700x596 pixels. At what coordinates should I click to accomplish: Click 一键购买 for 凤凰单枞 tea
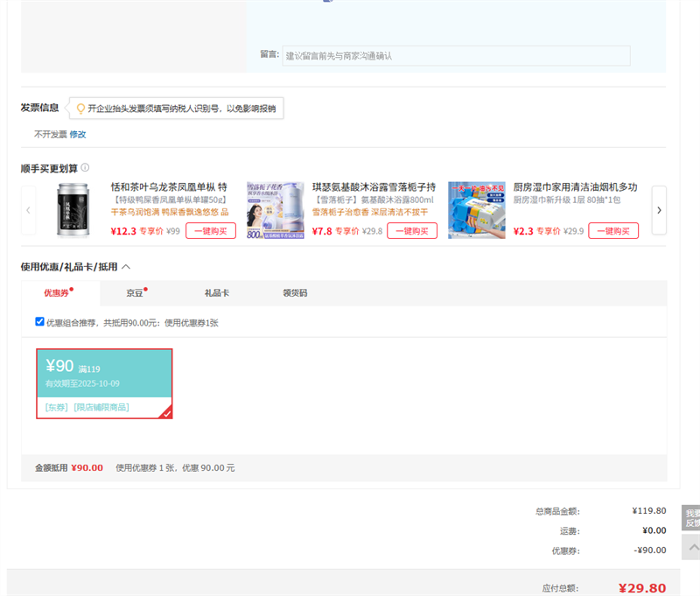click(x=211, y=231)
